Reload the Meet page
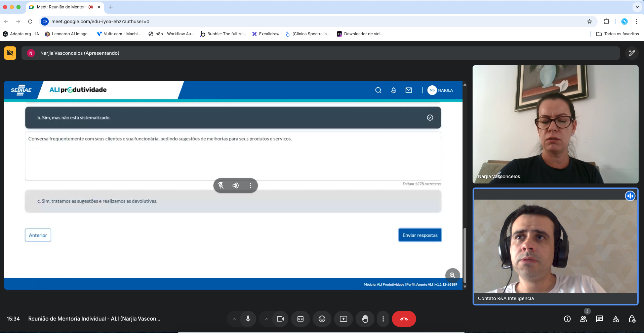644x333 pixels. (x=30, y=22)
